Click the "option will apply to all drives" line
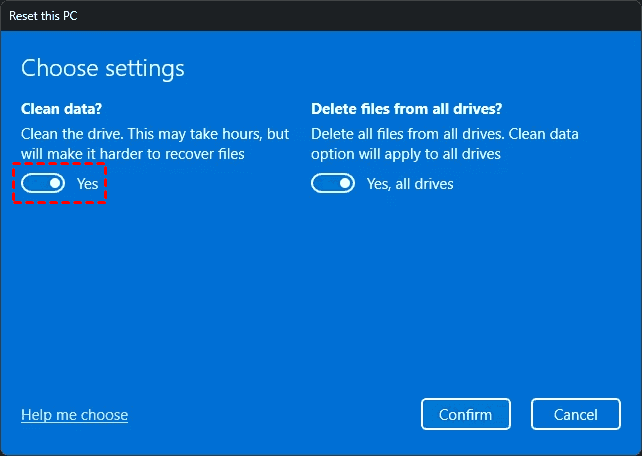 pyautogui.click(x=406, y=154)
